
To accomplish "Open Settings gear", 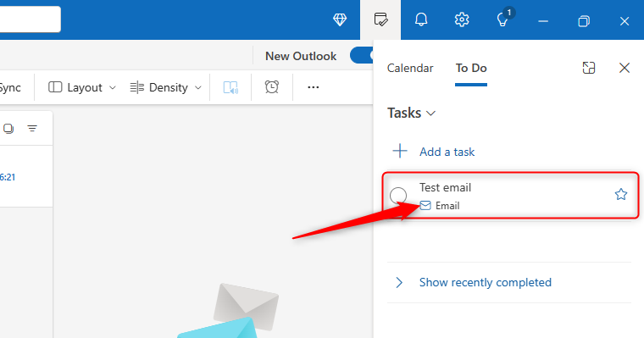I will 462,19.
